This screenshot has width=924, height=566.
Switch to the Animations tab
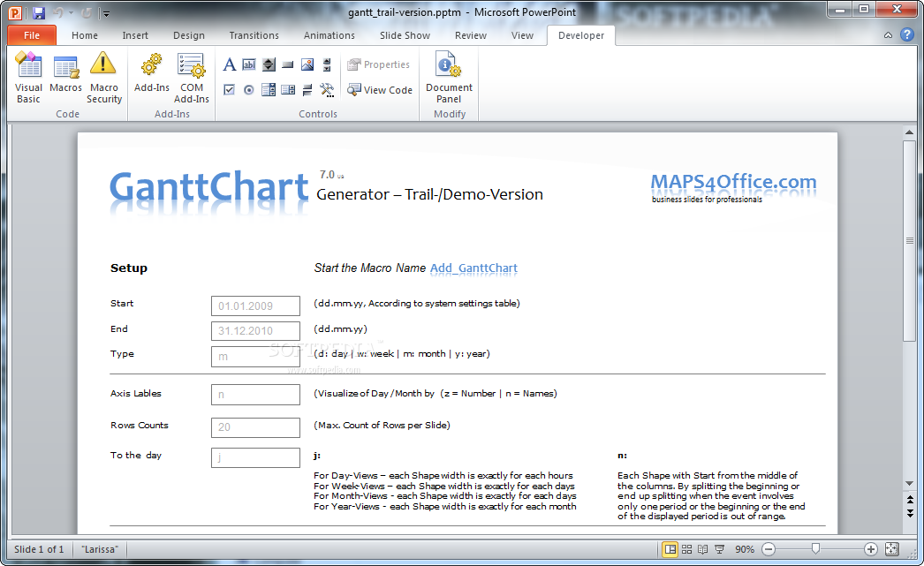click(329, 35)
